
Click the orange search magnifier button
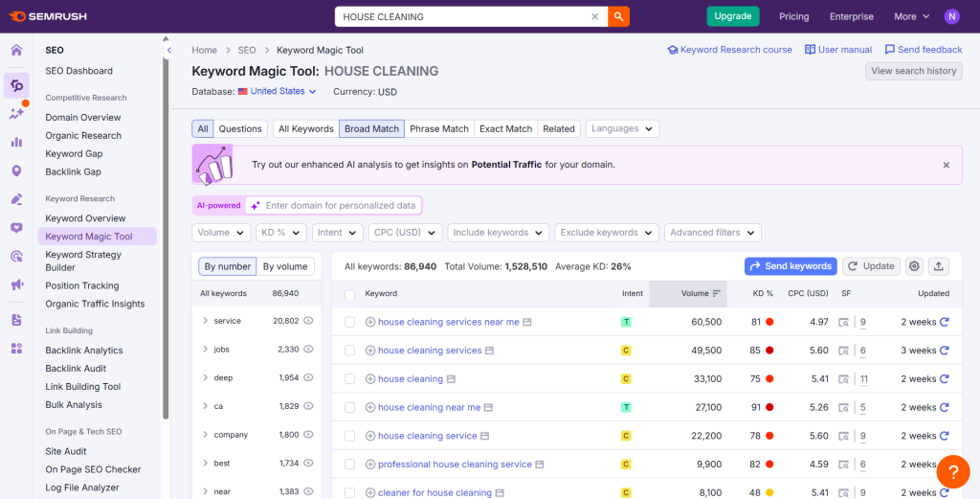point(618,17)
